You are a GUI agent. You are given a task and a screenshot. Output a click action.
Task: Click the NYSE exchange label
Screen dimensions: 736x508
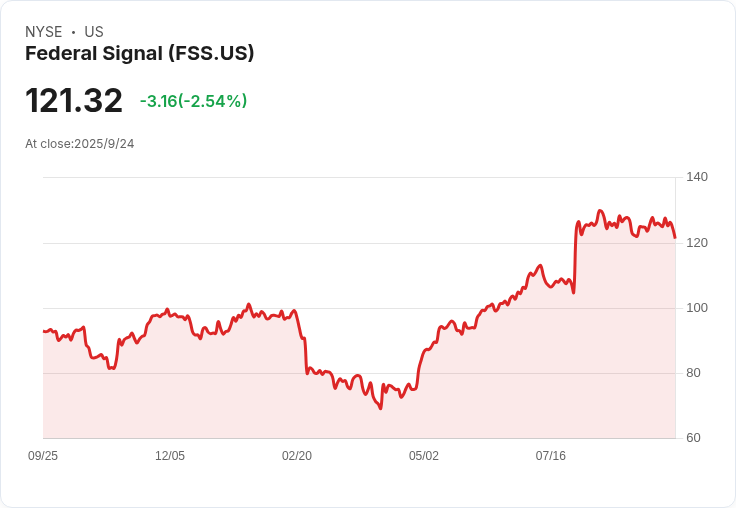[43, 32]
